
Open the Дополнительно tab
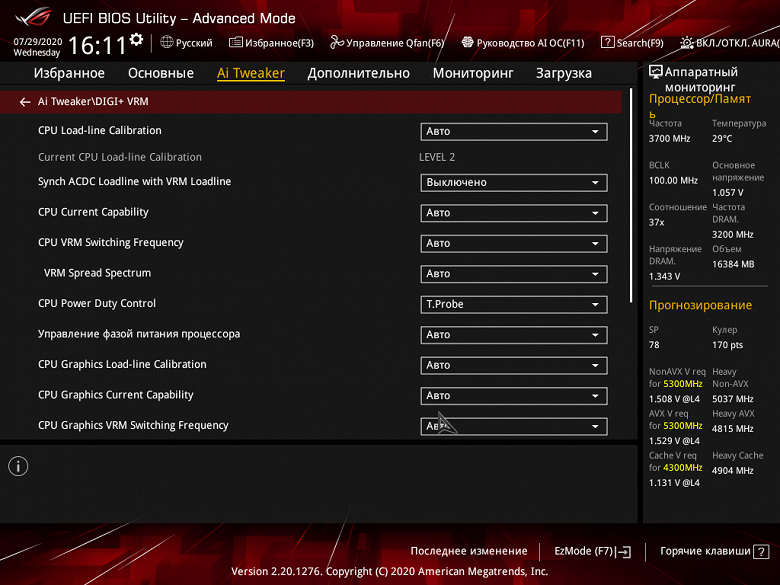[359, 73]
